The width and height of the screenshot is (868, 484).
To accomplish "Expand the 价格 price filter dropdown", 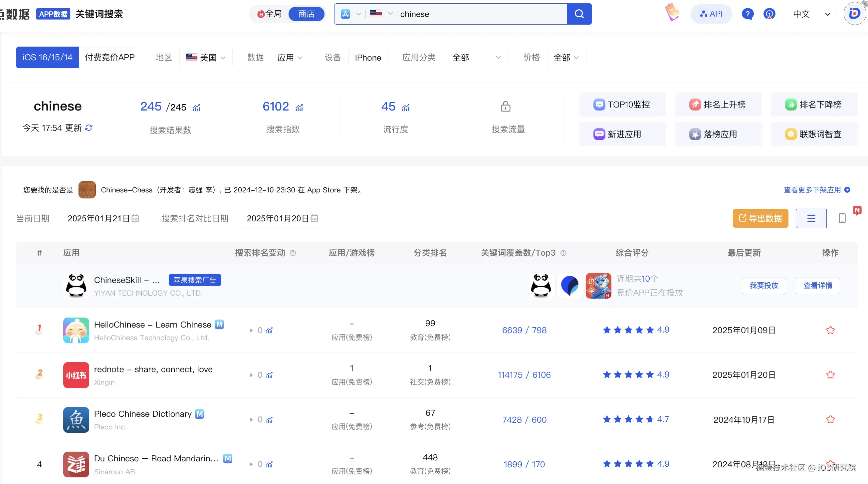I will point(566,57).
